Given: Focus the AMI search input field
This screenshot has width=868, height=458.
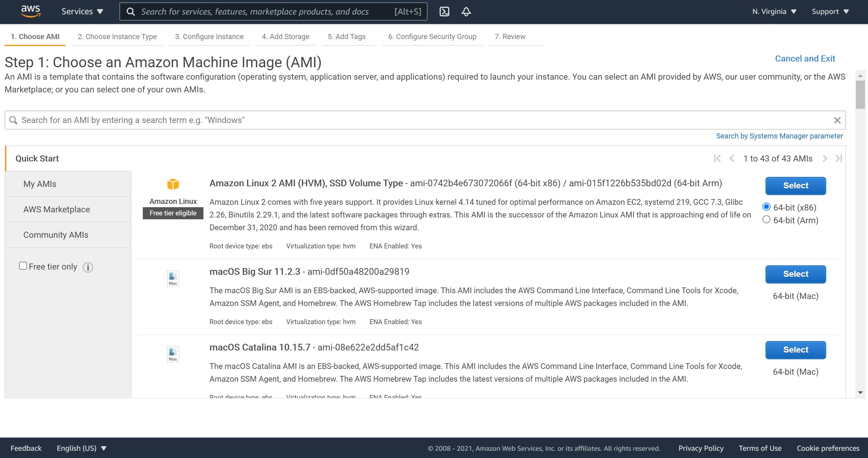Looking at the screenshot, I should point(425,120).
